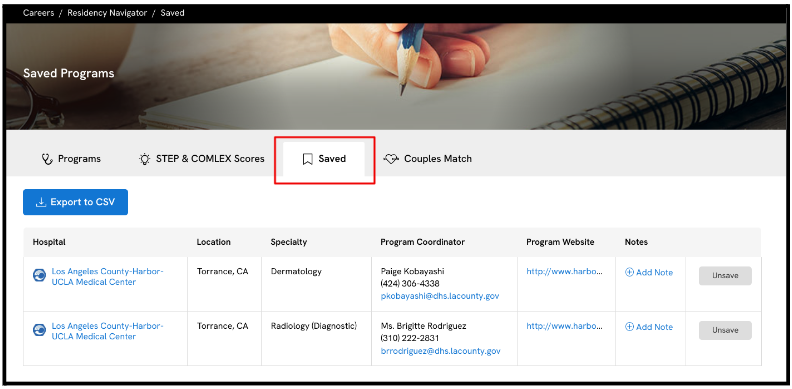This screenshot has height=389, width=792.
Task: Click the hospital logo icon in Radiology row
Action: coord(39,330)
